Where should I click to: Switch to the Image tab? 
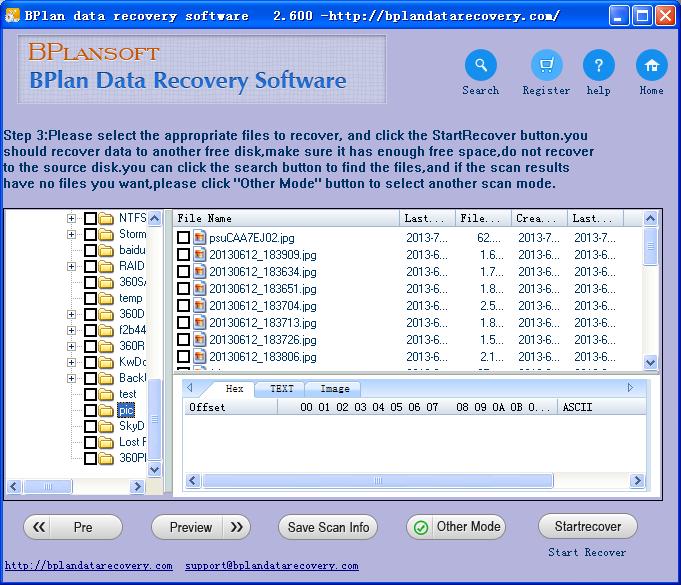[x=334, y=389]
